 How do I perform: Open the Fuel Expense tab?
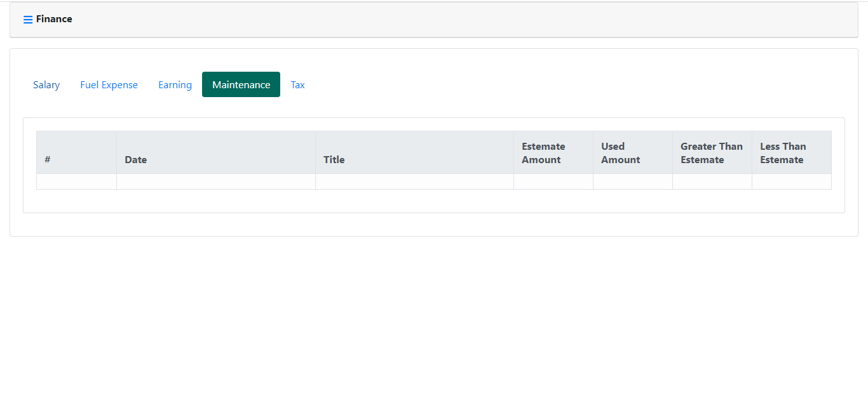coord(109,84)
